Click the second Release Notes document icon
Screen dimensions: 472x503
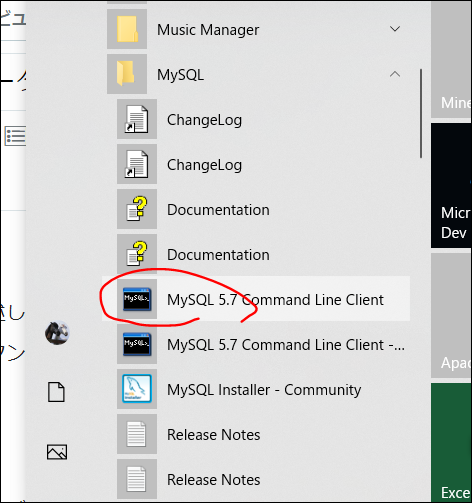point(137,479)
